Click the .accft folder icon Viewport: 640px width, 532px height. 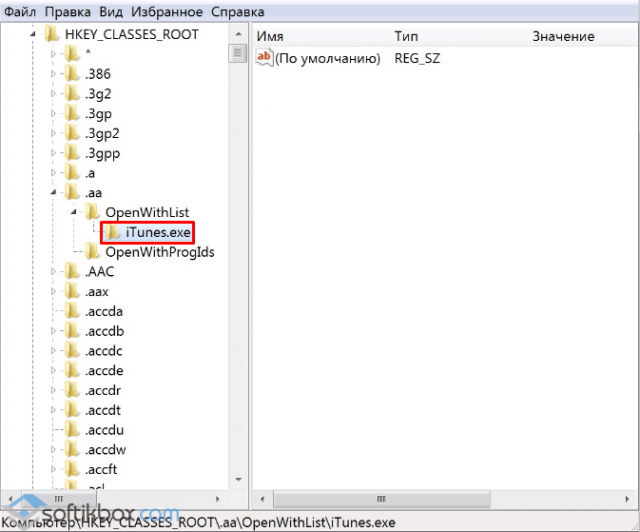coord(72,469)
